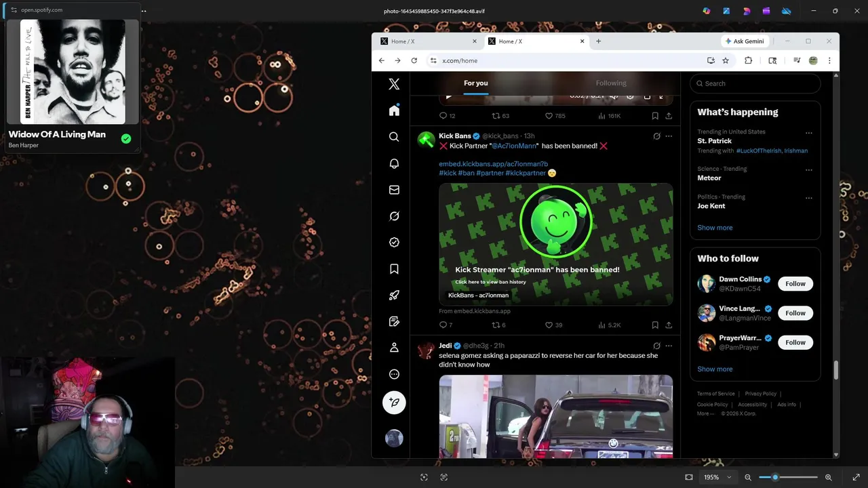868x488 pixels.
Task: Click the X Search field
Action: (x=755, y=83)
